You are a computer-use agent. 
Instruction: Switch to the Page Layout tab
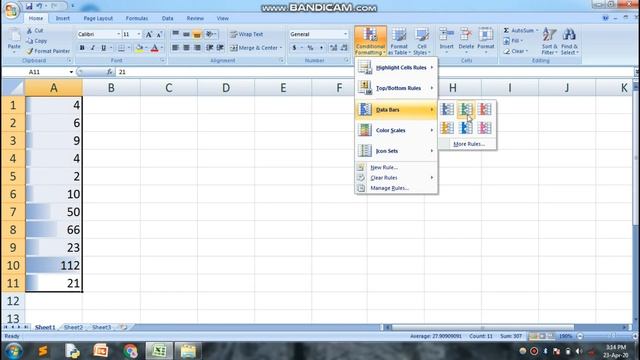(98, 18)
